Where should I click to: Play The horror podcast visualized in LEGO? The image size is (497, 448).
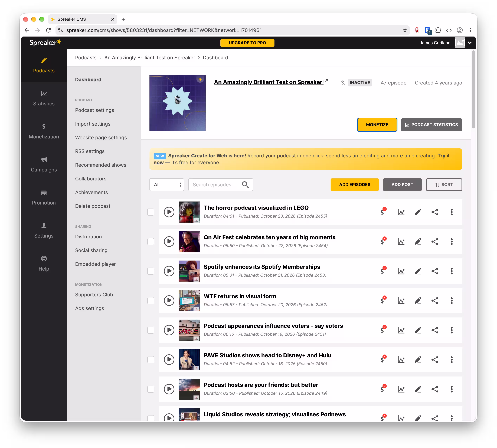[x=169, y=212]
